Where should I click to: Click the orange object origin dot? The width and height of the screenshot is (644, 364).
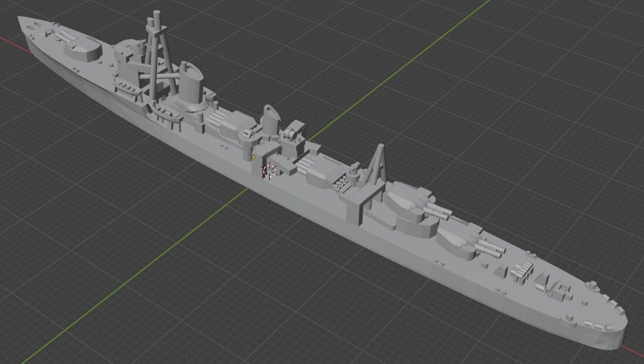tap(254, 157)
